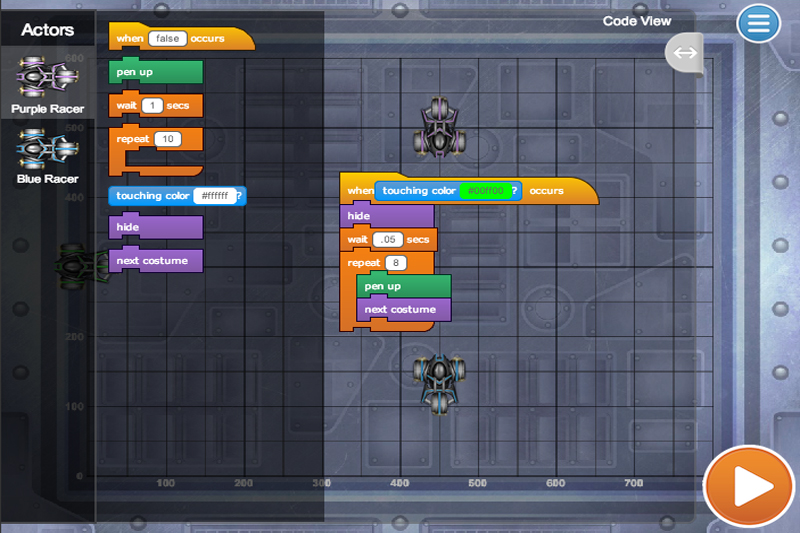Select the green 'pen up' palette block
This screenshot has width=800, height=533.
pos(156,71)
